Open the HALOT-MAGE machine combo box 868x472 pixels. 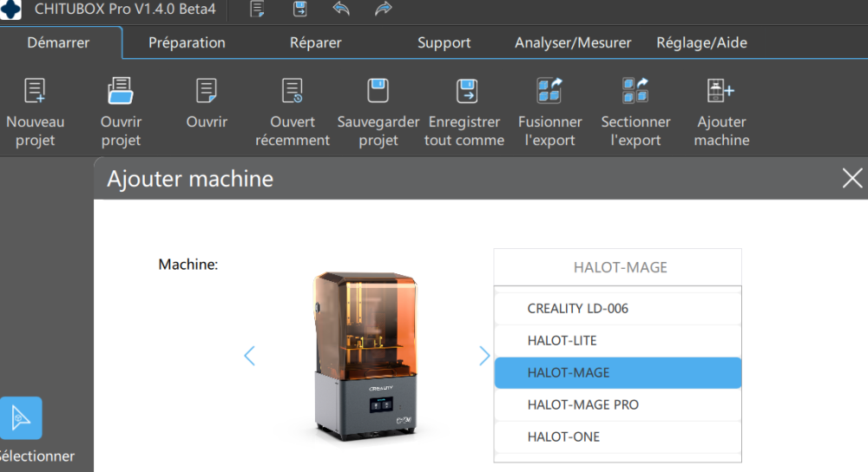(618, 267)
